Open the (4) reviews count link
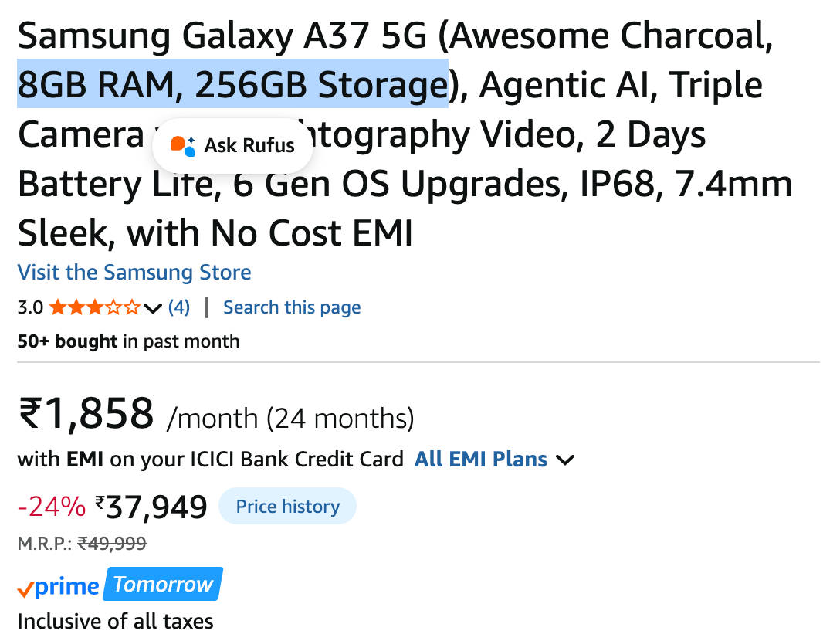The height and width of the screenshot is (641, 840). [x=179, y=307]
